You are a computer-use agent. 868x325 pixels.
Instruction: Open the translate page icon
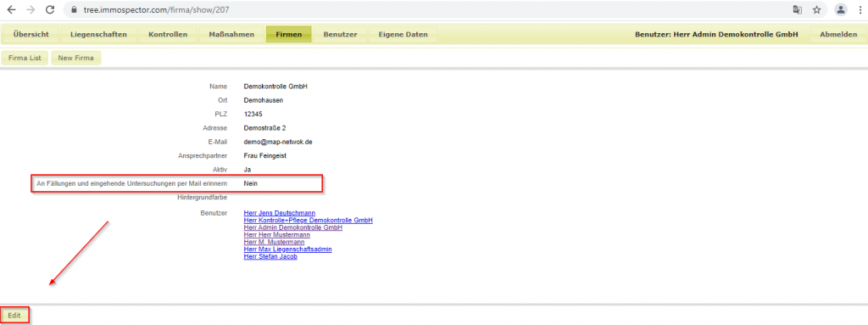pos(797,9)
